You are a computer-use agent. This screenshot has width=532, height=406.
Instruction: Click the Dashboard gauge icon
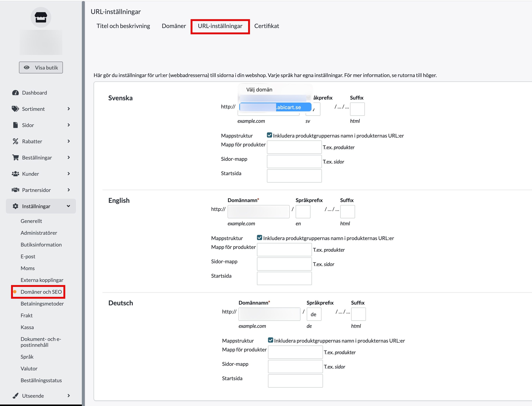15,93
